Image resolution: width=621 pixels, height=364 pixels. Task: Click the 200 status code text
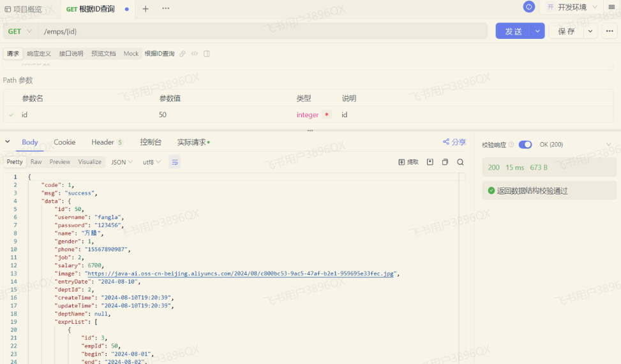(493, 168)
